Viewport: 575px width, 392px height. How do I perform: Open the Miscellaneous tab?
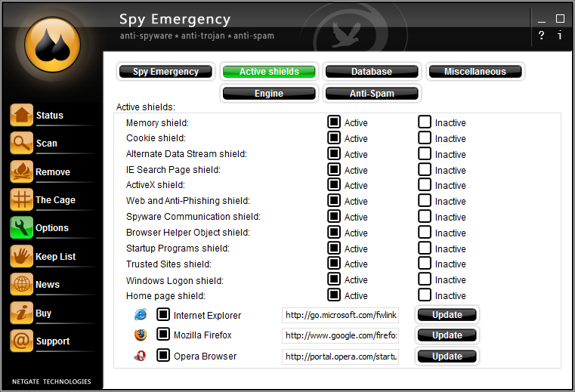[475, 72]
